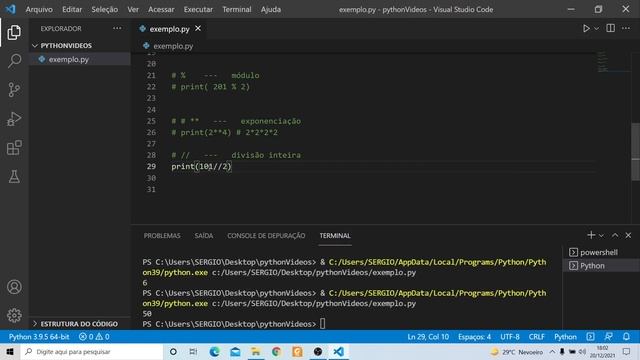Viewport: 640px width, 360px height.
Task: Open the Ajuda menu
Action: [x=271, y=9]
